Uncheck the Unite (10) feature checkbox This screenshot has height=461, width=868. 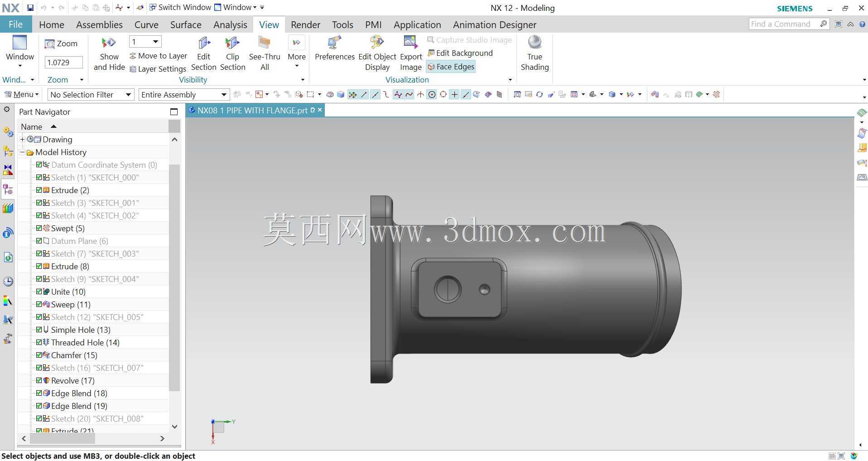click(x=39, y=291)
